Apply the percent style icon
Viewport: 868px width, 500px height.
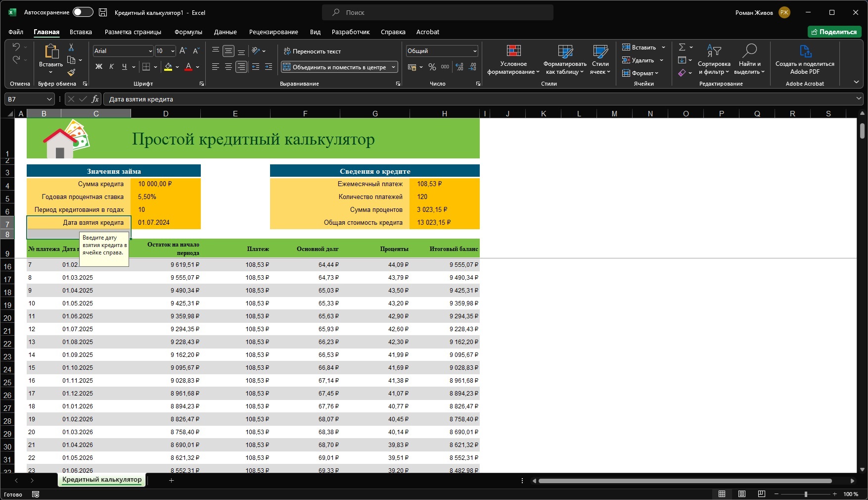tap(432, 67)
